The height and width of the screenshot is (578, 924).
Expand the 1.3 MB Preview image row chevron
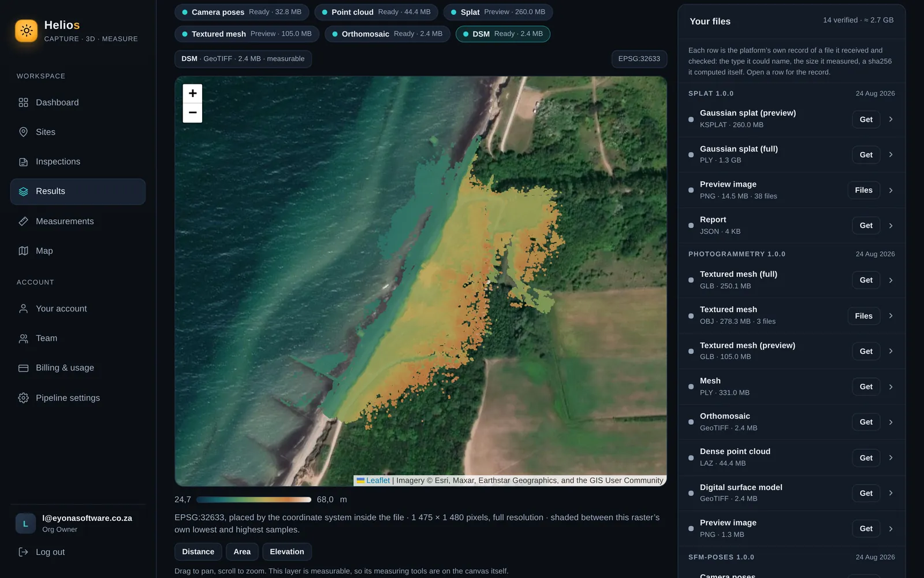click(x=891, y=529)
